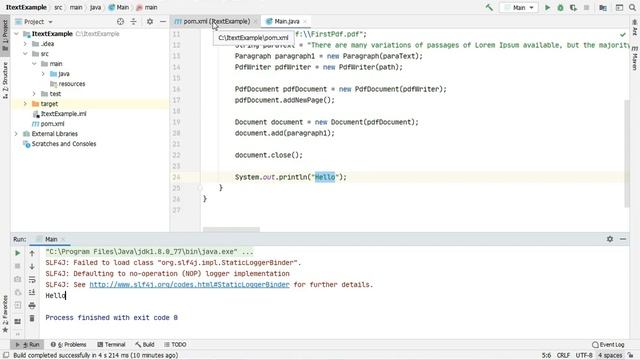Click the editor vertical scrollbar
The width and height of the screenshot is (640, 360).
coord(627,153)
